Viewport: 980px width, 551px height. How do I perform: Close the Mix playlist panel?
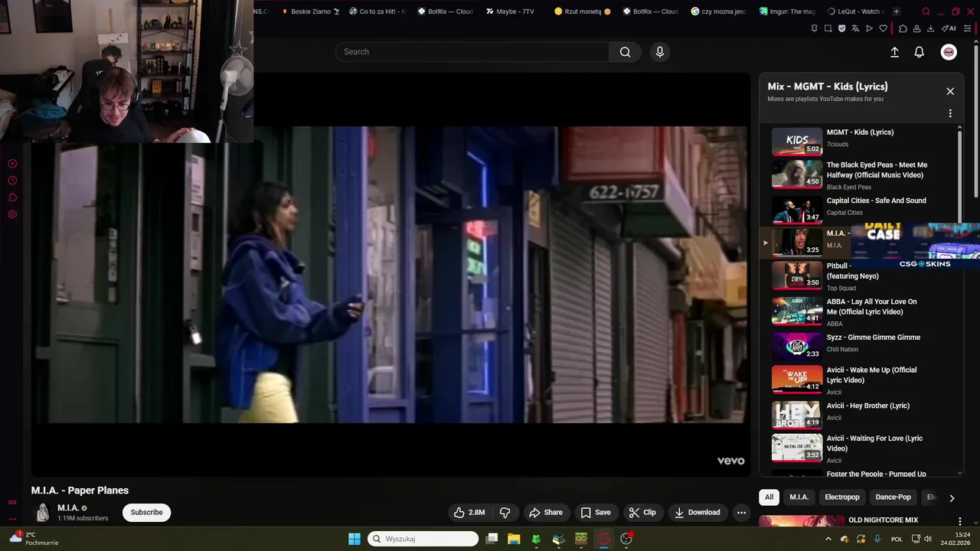(950, 91)
